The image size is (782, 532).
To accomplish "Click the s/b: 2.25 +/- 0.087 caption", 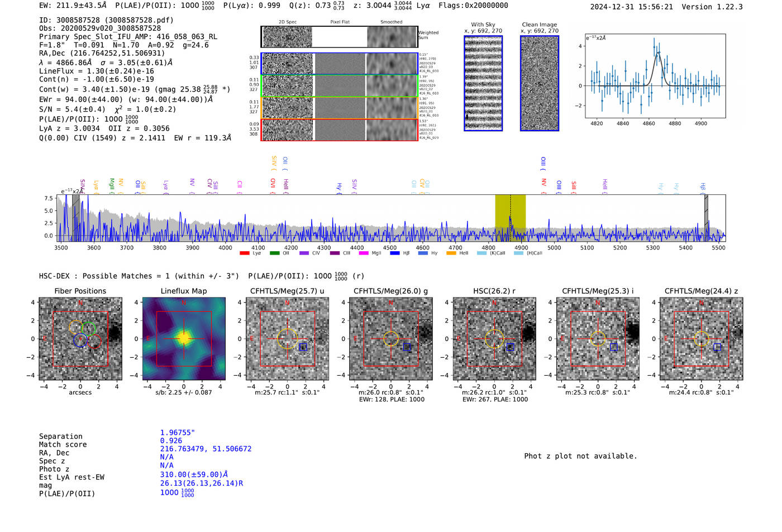I will (x=184, y=392).
